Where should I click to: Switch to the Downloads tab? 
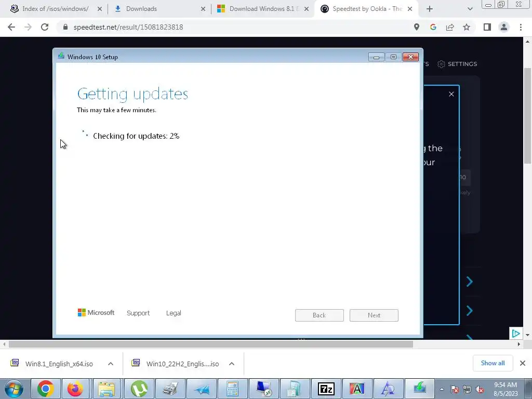(141, 9)
